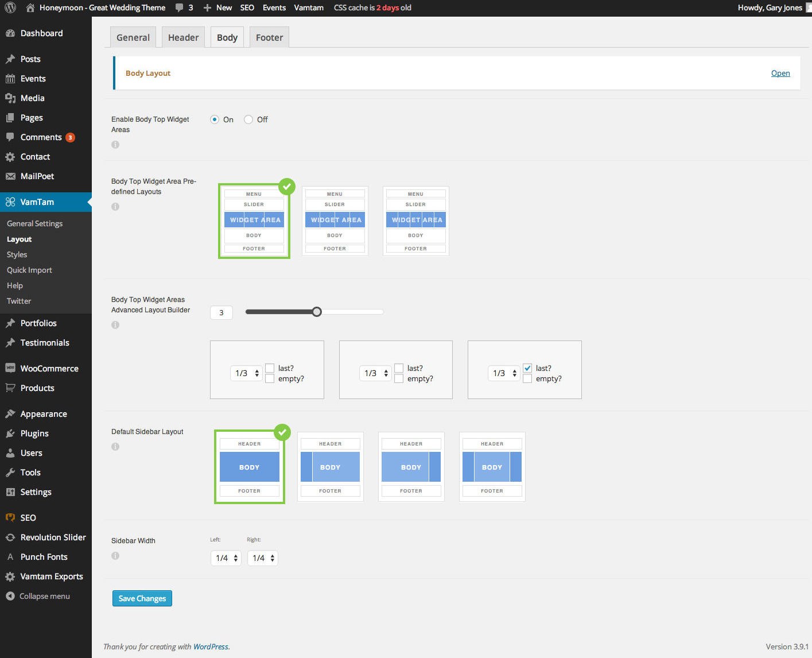Image resolution: width=812 pixels, height=658 pixels.
Task: Open Media via its sidebar icon
Action: (x=10, y=98)
